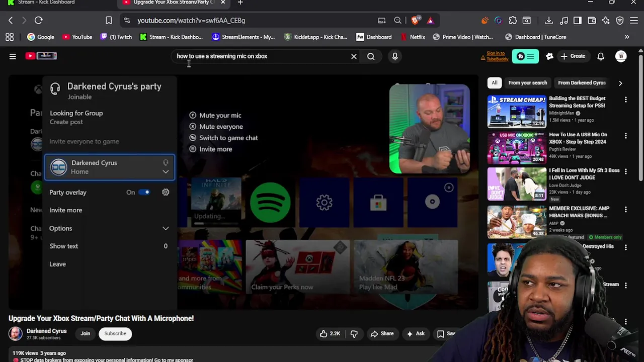The image size is (644, 362).
Task: Open the browser main hamburger menu
Action: (x=634, y=21)
